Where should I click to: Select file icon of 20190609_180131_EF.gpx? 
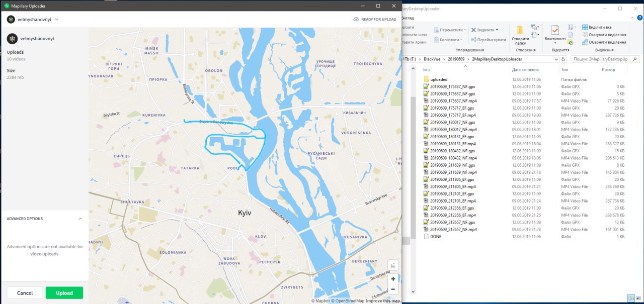point(426,137)
